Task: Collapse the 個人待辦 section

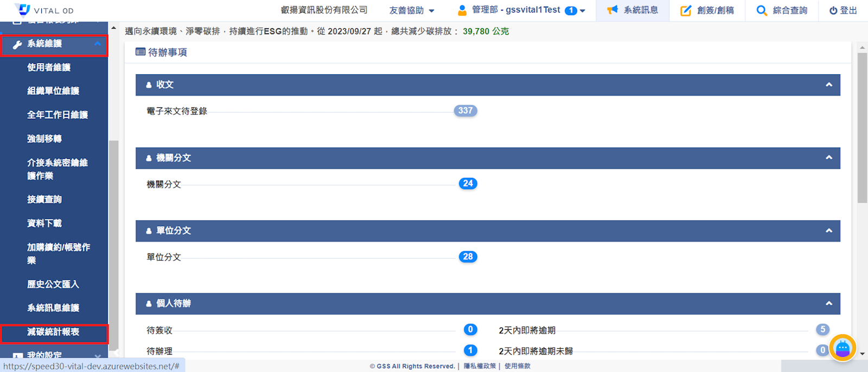Action: click(828, 304)
